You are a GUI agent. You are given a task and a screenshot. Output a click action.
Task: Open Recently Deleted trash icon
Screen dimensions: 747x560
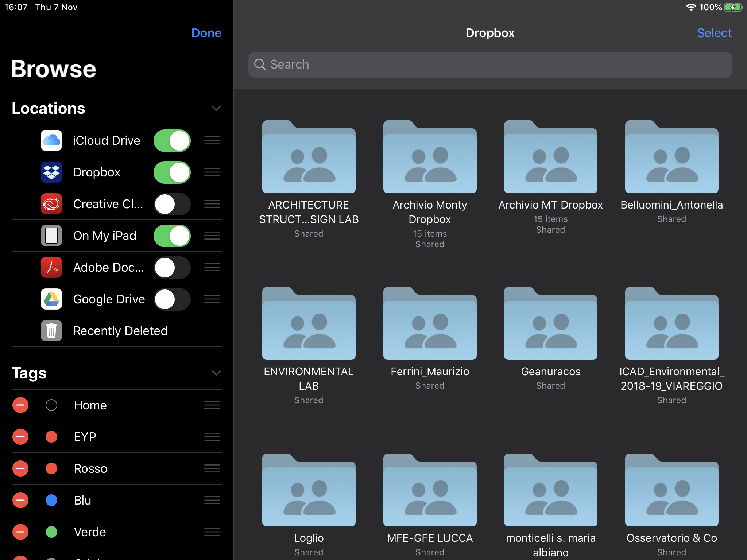(51, 331)
